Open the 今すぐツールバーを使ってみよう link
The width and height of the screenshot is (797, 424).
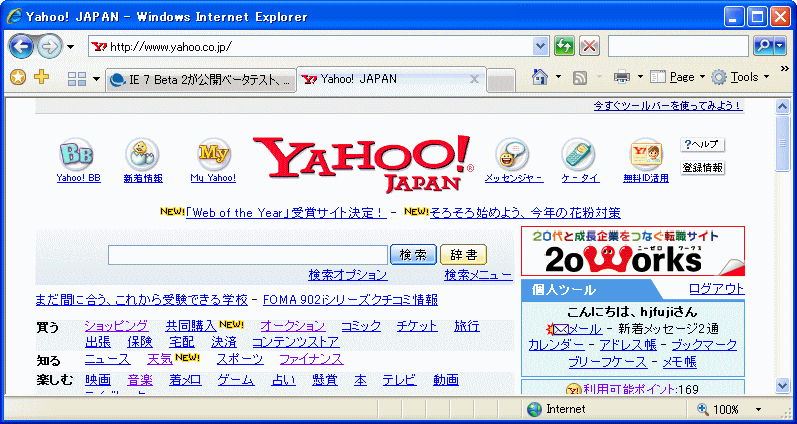(x=668, y=106)
